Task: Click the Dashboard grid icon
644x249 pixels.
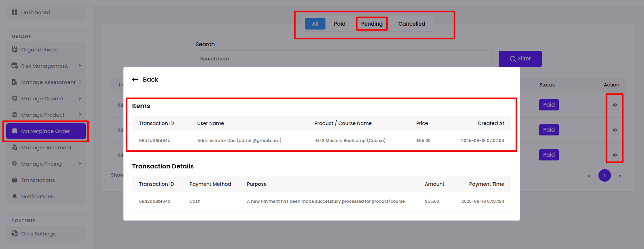Action: pyautogui.click(x=15, y=13)
